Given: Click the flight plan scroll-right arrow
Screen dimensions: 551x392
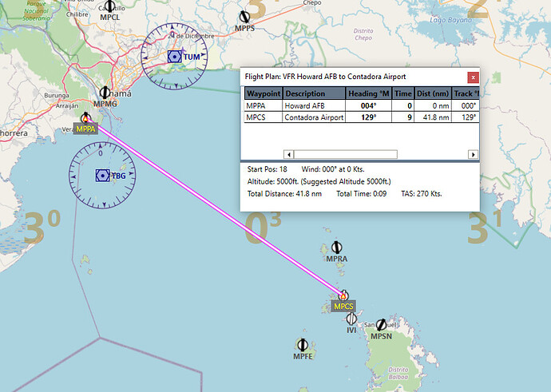Looking at the screenshot, I should [x=473, y=154].
